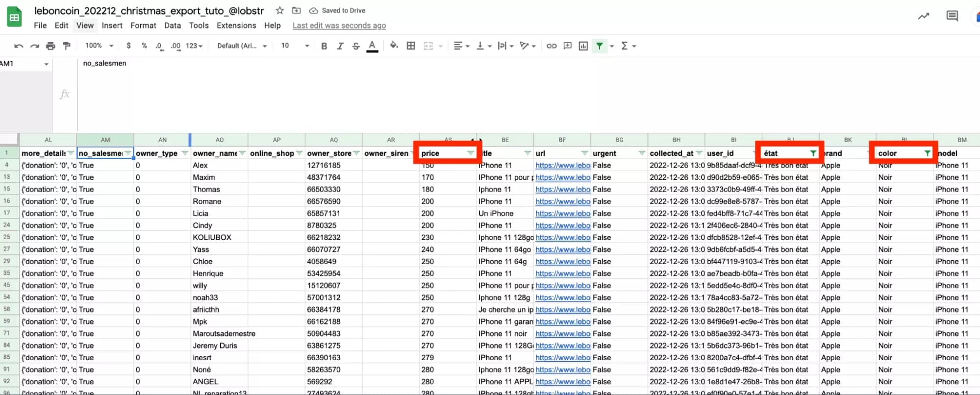Open comment history icon at top right
Screen dimensions: 980x395
[952, 16]
